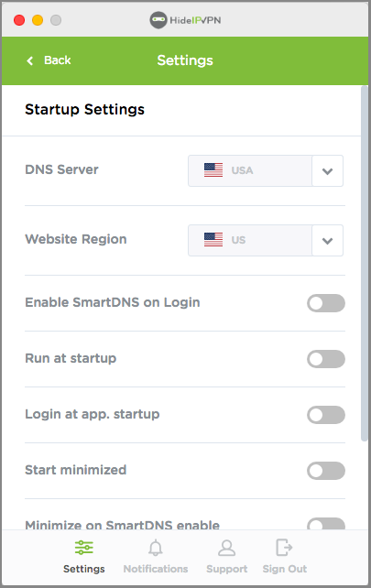This screenshot has width=371, height=588.
Task: Expand the Website Region dropdown arrow
Action: (x=327, y=241)
